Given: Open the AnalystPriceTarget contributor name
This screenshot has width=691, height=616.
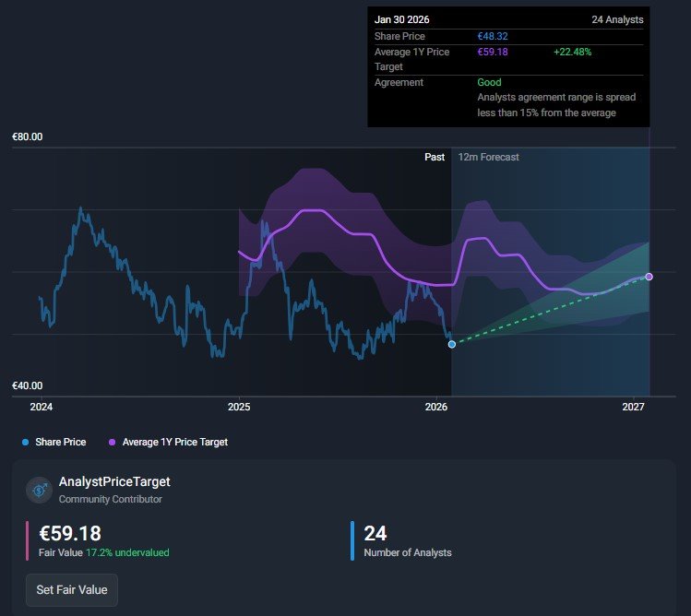Looking at the screenshot, I should click(114, 481).
